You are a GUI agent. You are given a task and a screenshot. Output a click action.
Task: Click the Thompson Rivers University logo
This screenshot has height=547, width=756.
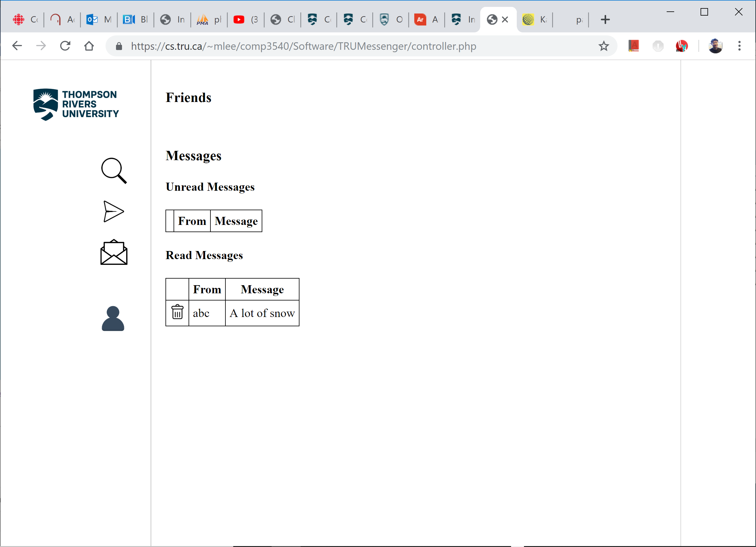pos(76,104)
